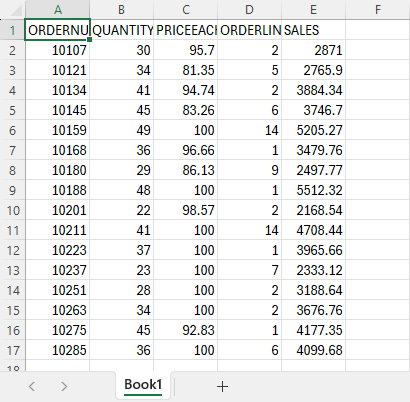Select cell with order number 10121
This screenshot has height=402, width=410.
click(58, 70)
